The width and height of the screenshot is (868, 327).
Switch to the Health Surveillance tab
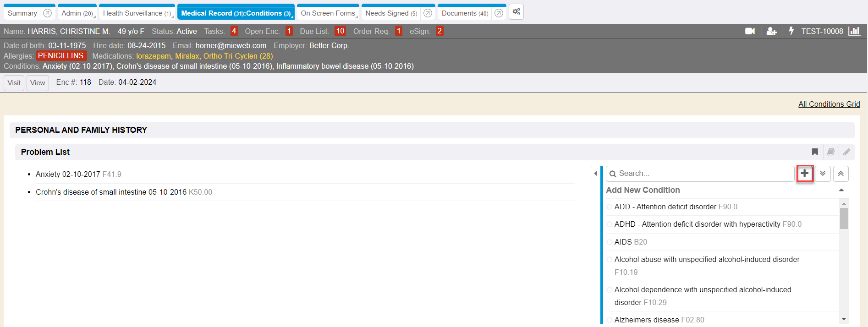pyautogui.click(x=137, y=13)
